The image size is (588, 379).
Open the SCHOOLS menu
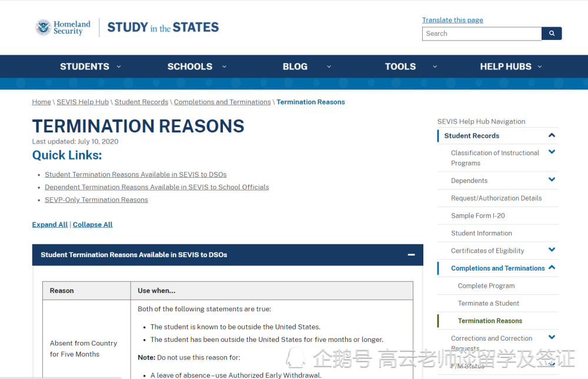coord(190,67)
